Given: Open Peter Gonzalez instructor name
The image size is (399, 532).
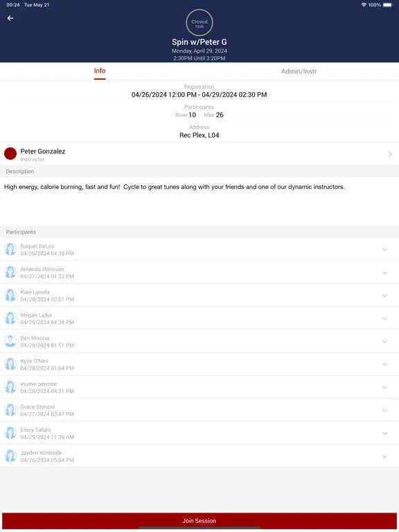Looking at the screenshot, I should point(43,151).
